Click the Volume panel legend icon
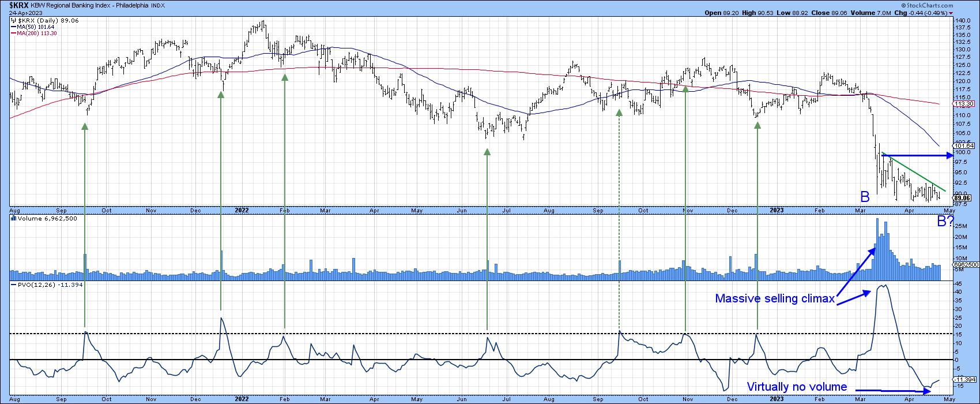 (x=13, y=218)
